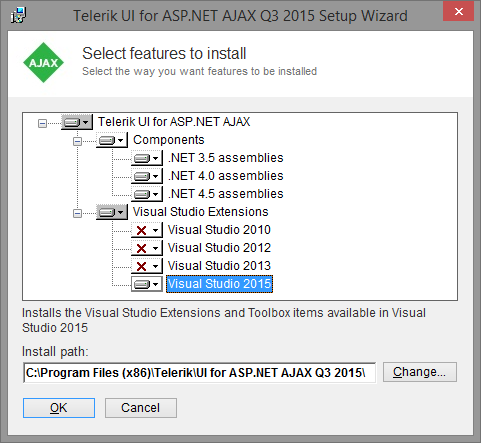
Task: Click the Cancel button
Action: 141,408
